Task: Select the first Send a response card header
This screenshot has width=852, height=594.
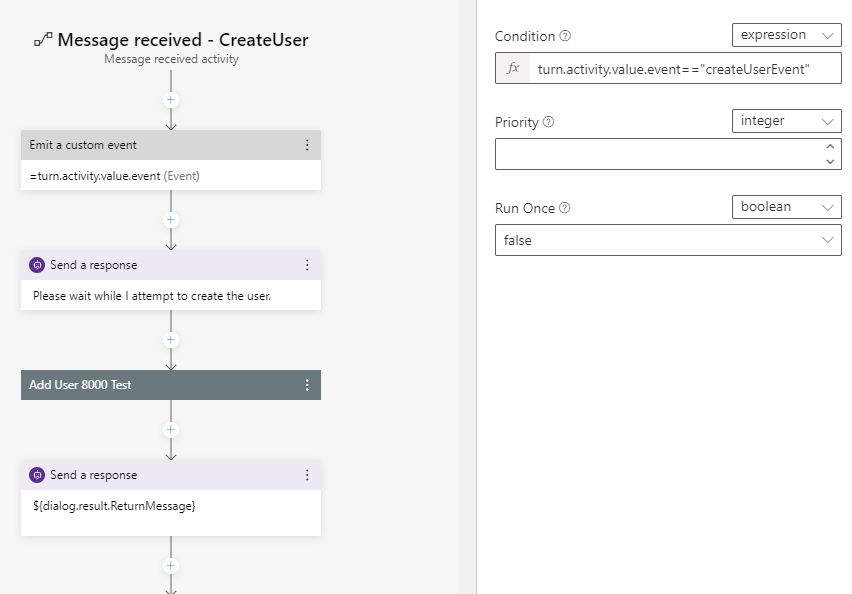Action: 171,265
